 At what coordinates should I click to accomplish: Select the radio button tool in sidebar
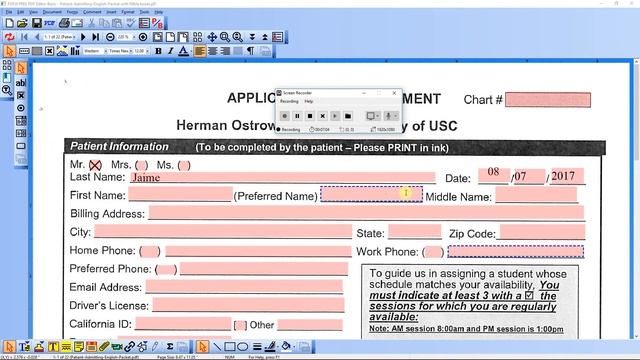click(x=21, y=108)
